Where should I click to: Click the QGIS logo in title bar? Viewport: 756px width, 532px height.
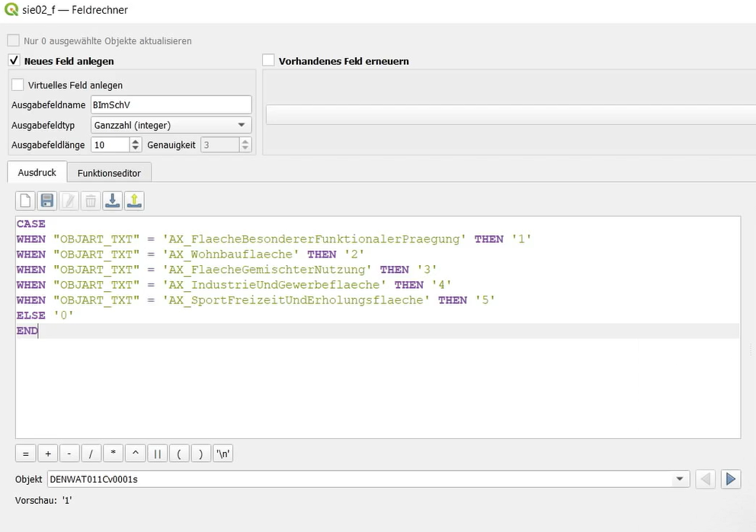[x=11, y=10]
